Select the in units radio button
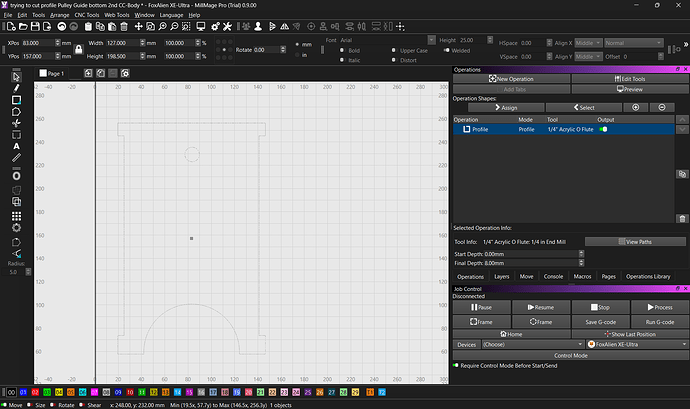 point(297,55)
